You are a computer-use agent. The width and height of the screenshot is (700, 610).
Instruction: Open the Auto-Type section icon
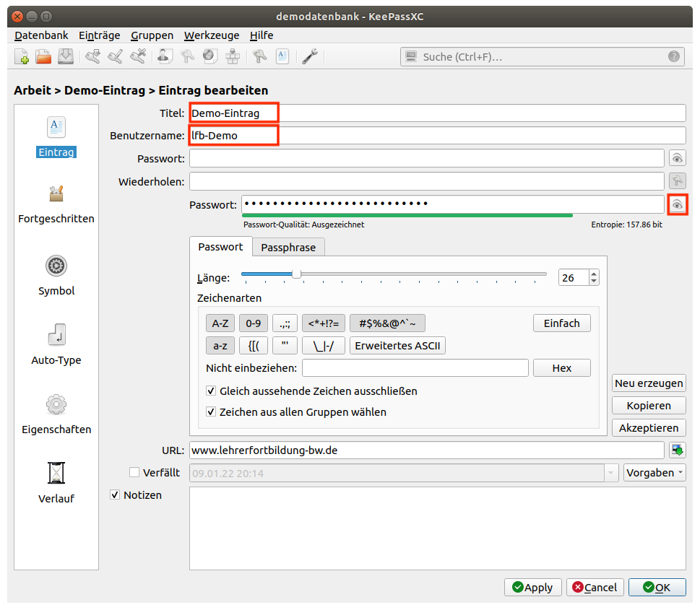point(56,335)
